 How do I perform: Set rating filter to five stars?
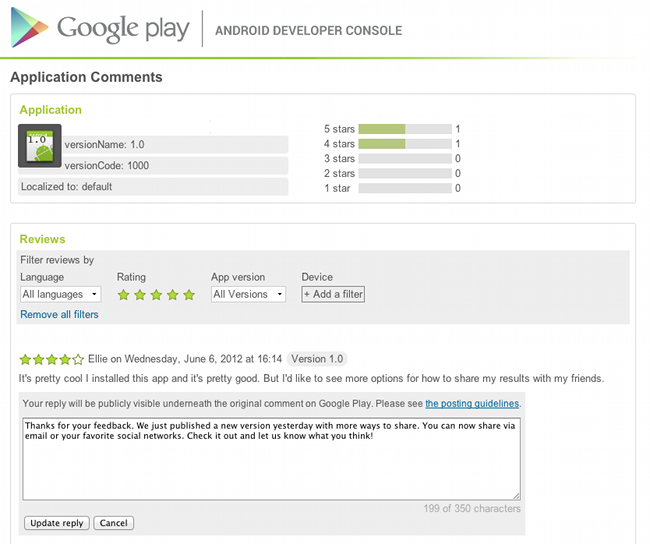coord(188,295)
